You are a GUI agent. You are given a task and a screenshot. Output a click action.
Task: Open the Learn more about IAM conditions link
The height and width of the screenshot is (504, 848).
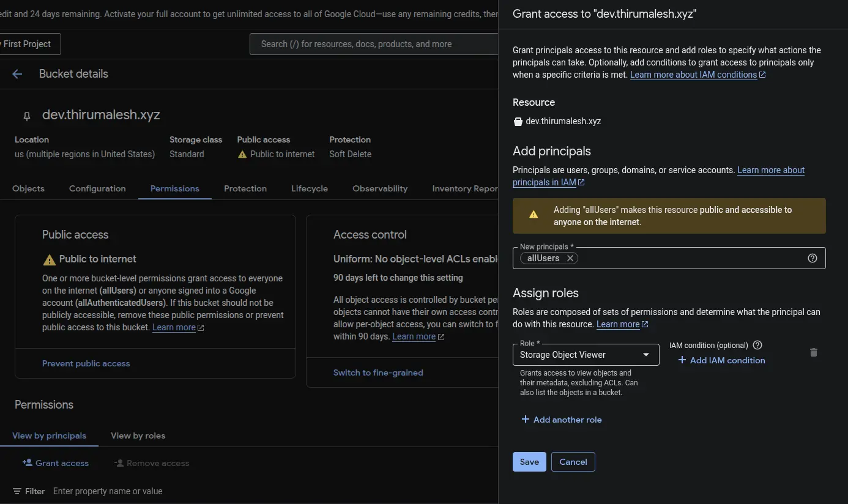(693, 74)
